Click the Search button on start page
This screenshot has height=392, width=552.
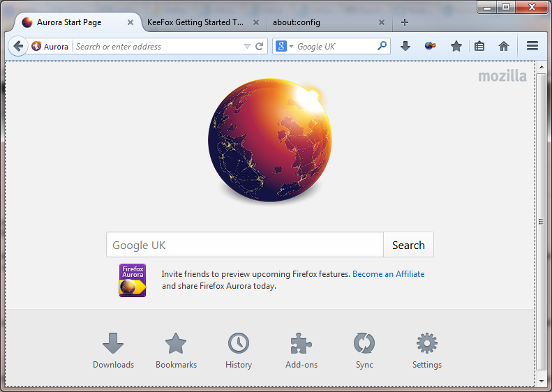coord(408,245)
